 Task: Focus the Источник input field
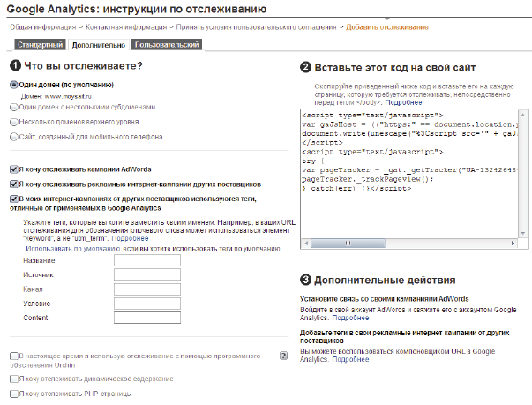[x=146, y=275]
